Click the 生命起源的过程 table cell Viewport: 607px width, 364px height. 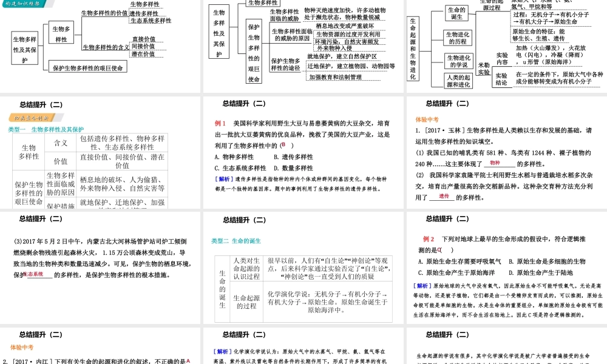[x=246, y=302]
